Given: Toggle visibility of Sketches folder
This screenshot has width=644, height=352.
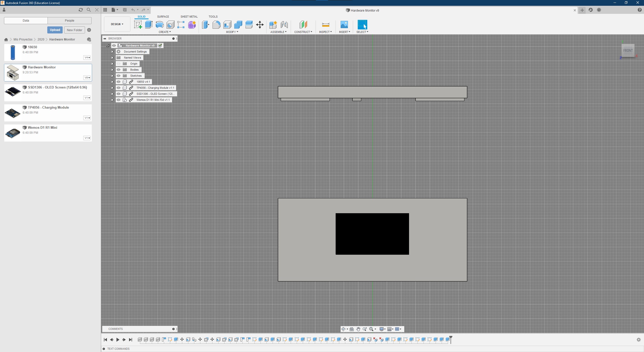Looking at the screenshot, I should (118, 76).
